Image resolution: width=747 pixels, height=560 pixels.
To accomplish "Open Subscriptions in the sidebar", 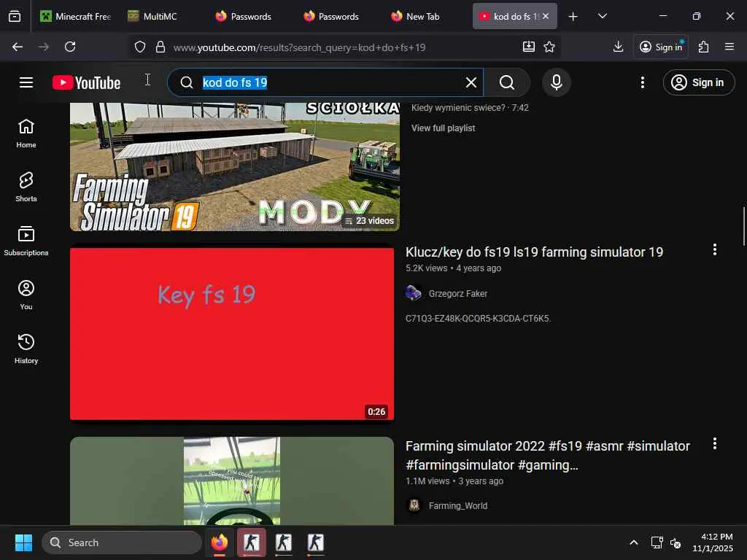I will pyautogui.click(x=26, y=241).
